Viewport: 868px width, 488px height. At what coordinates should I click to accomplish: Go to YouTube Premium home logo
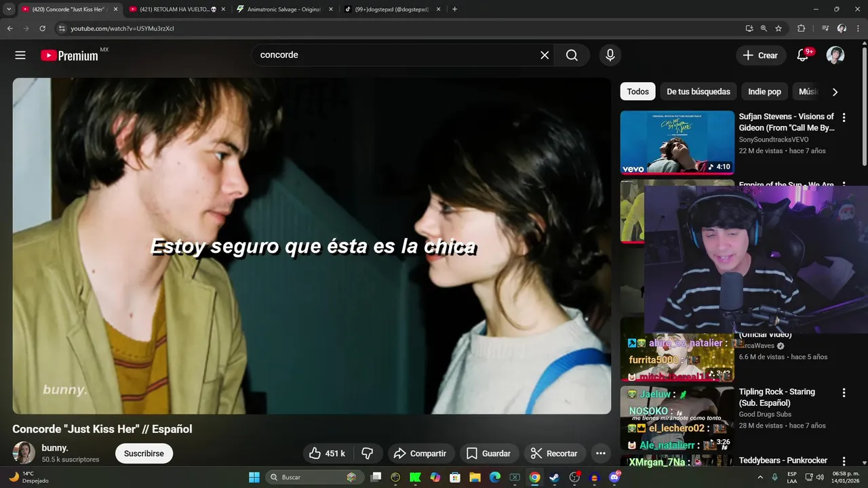(70, 56)
